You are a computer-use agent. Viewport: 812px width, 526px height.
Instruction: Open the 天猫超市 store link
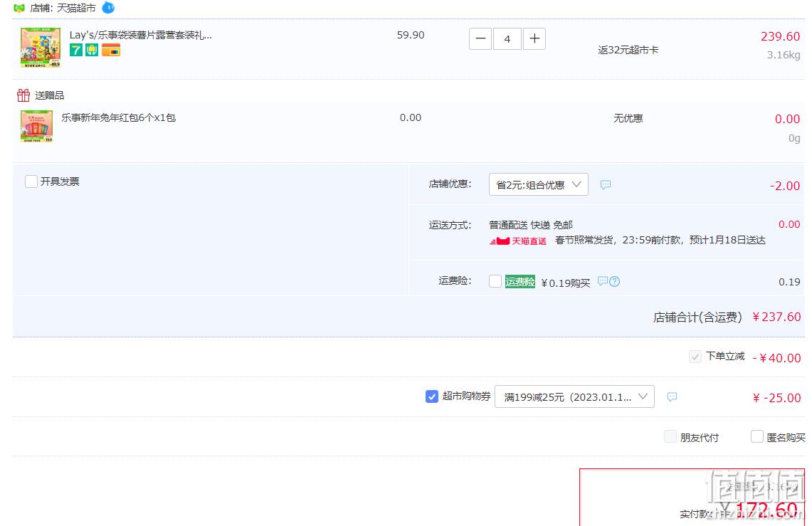(x=76, y=9)
